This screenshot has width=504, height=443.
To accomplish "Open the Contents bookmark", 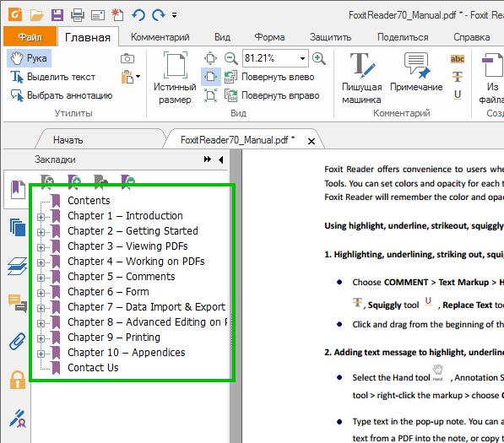I will pos(89,201).
